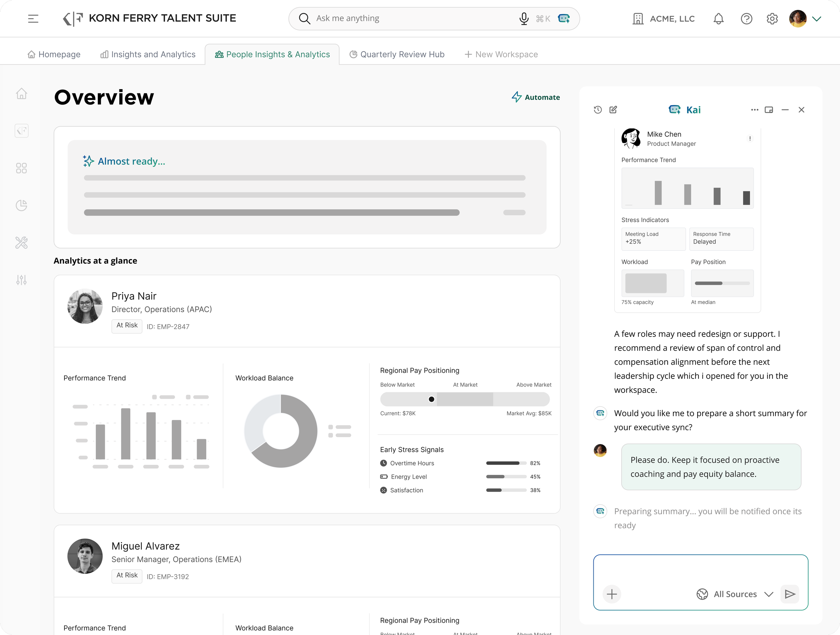
Task: Switch to Quarterly Review Hub tab
Action: (397, 54)
